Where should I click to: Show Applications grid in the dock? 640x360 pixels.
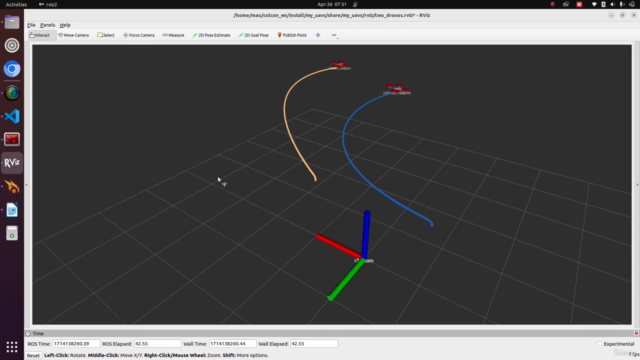pos(12,347)
